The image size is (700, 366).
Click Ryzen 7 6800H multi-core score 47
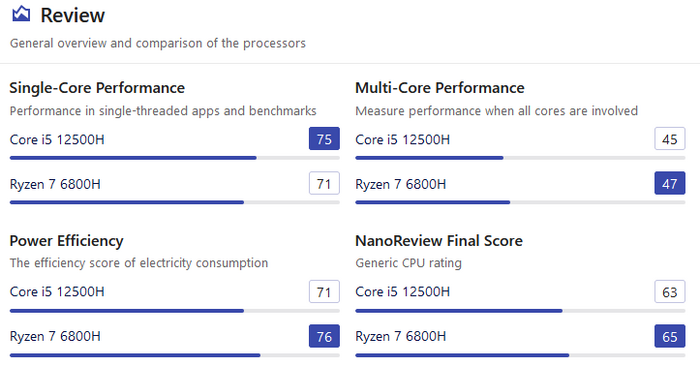[670, 183]
